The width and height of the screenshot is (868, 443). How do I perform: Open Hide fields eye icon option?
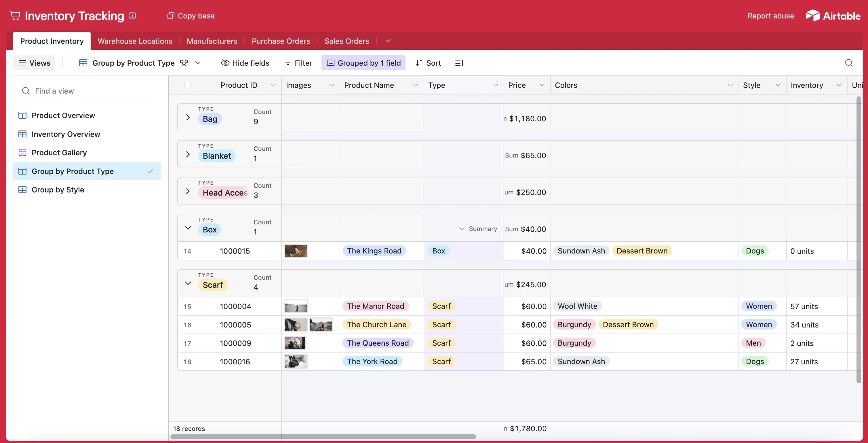click(x=245, y=63)
